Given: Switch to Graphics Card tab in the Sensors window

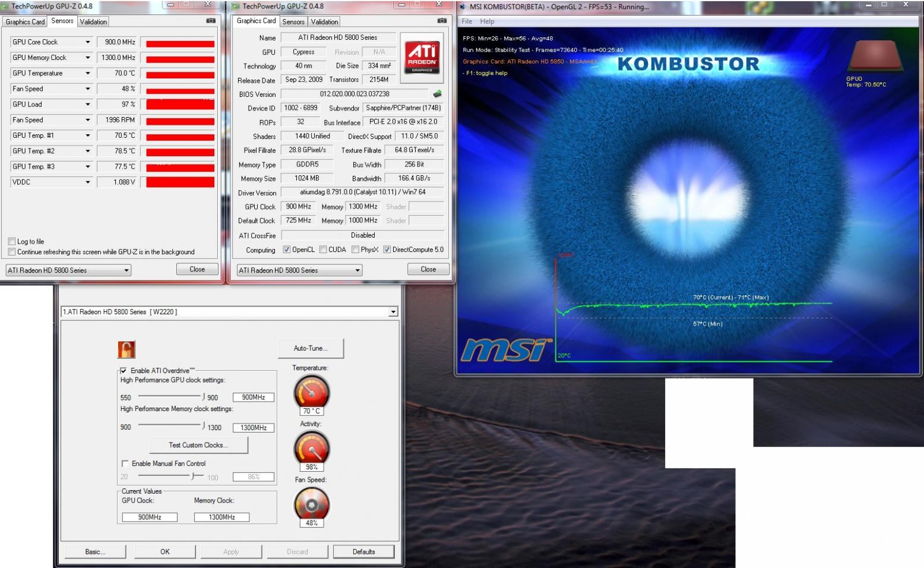Looking at the screenshot, I should click(25, 21).
